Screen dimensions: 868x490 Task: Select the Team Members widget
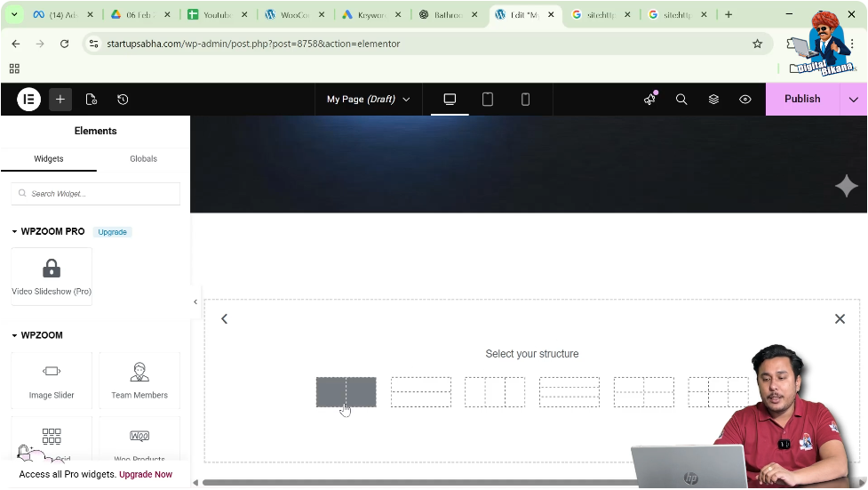[x=139, y=381]
